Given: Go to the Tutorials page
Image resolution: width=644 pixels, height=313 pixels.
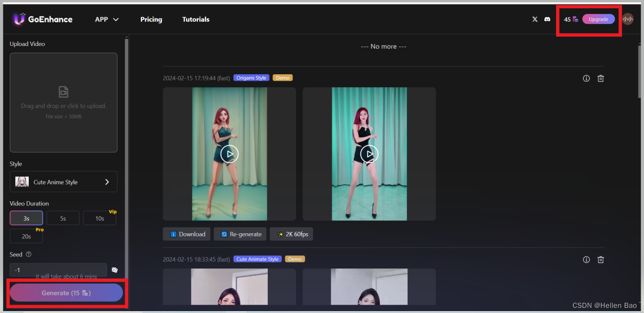Looking at the screenshot, I should (x=196, y=19).
